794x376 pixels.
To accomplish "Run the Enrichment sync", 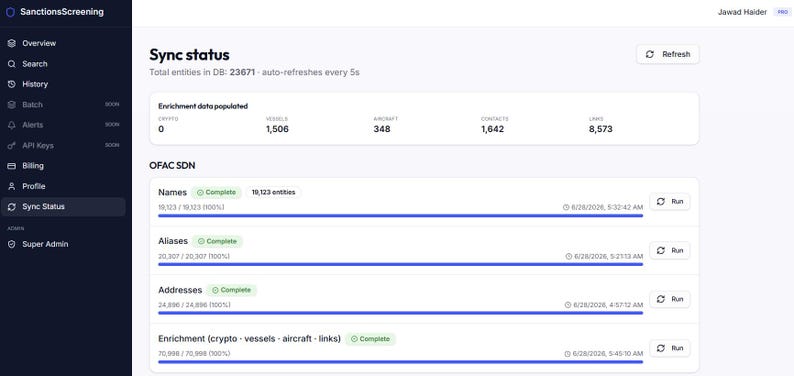I will click(669, 348).
